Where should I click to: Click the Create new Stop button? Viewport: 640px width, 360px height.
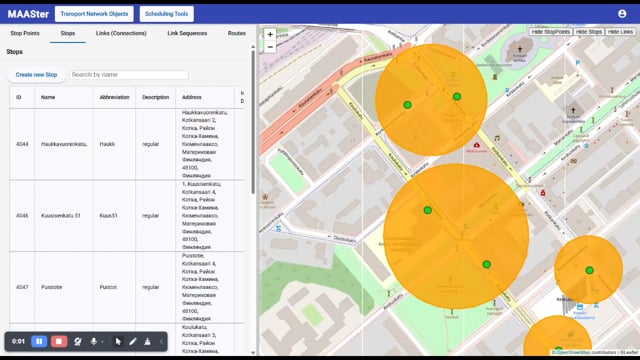click(x=36, y=75)
